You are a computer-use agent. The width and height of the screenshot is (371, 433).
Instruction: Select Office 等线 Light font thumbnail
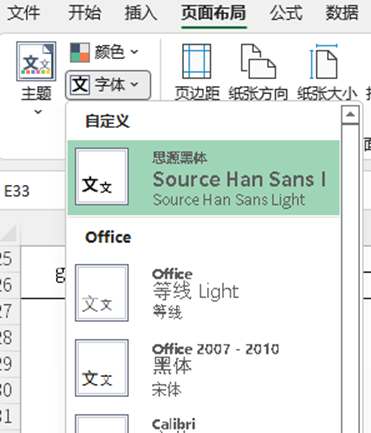coord(102,293)
